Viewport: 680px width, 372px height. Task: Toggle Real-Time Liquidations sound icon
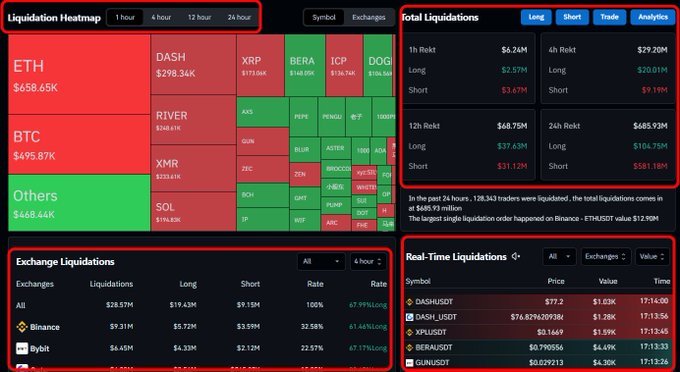tap(516, 257)
